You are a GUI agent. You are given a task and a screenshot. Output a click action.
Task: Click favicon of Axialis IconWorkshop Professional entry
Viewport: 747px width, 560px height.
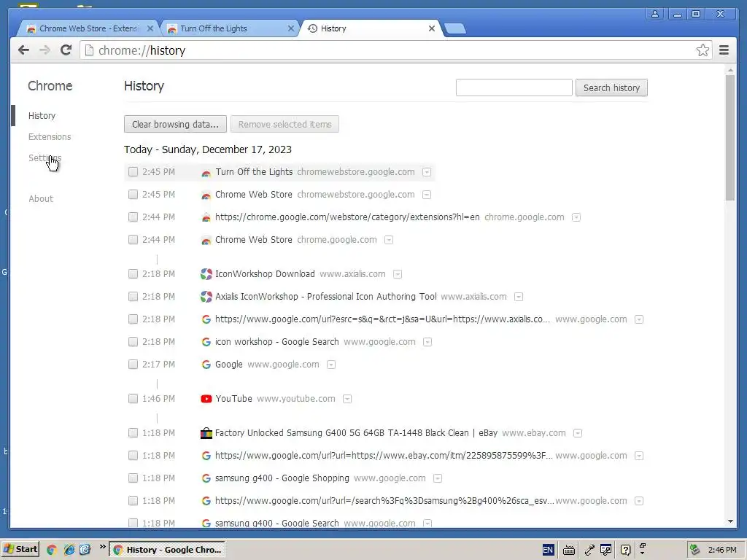(x=206, y=297)
